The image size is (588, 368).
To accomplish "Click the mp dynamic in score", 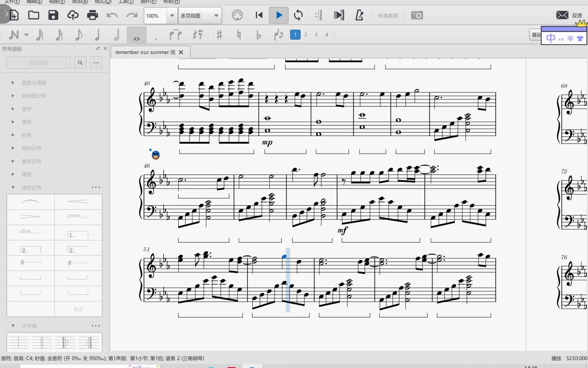I will [x=267, y=142].
